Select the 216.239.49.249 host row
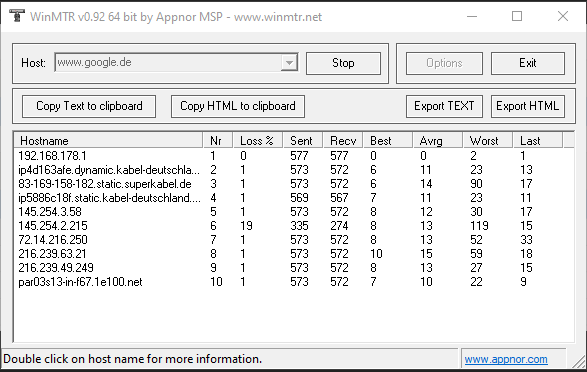This screenshot has height=372, width=587. click(x=294, y=268)
